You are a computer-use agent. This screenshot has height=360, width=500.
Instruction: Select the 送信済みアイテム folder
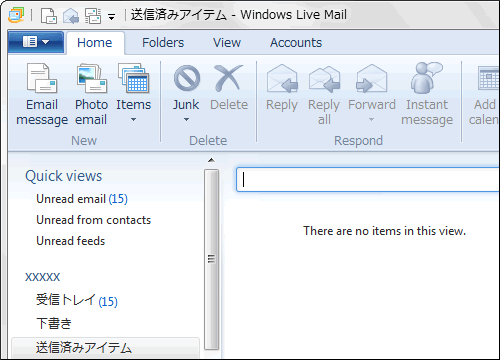click(x=105, y=348)
